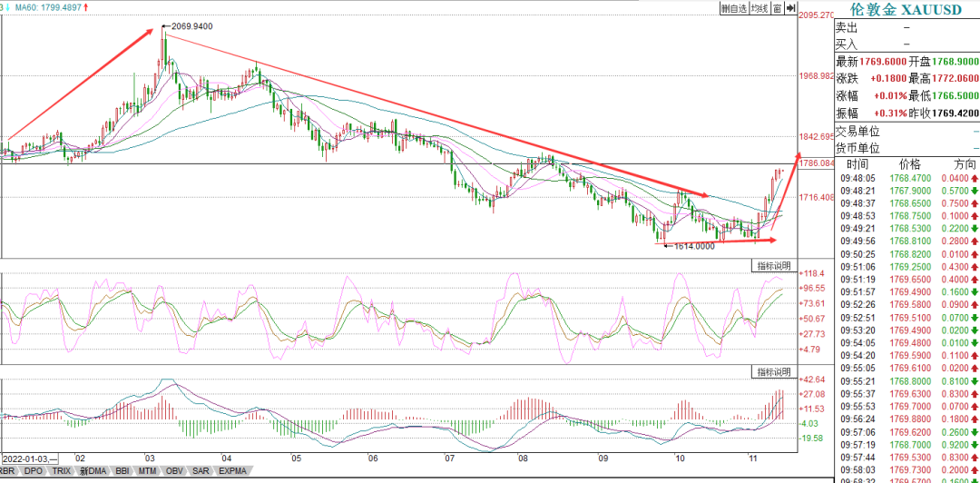Switch to the DPO indicator tab
Screen dimensions: 980x483
pyautogui.click(x=33, y=471)
